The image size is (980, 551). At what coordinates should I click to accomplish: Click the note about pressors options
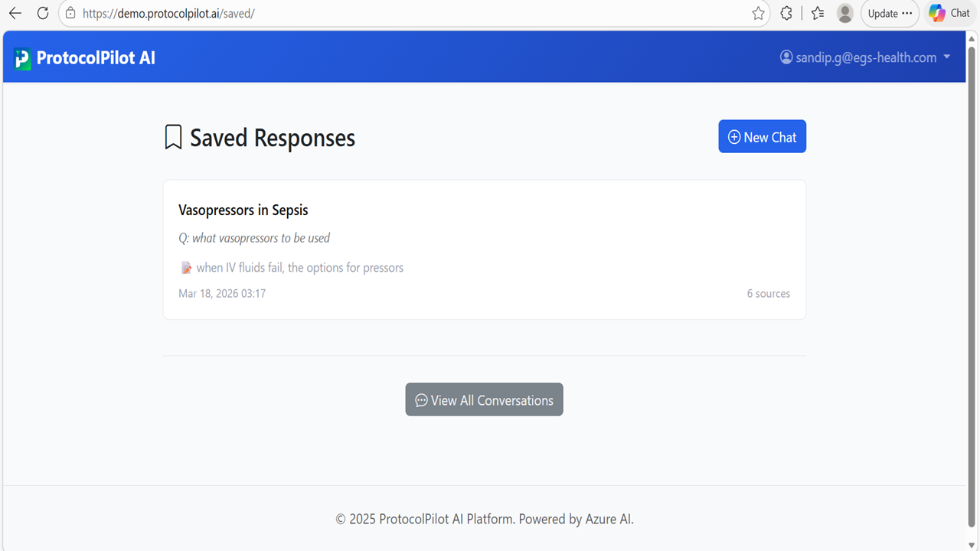292,268
